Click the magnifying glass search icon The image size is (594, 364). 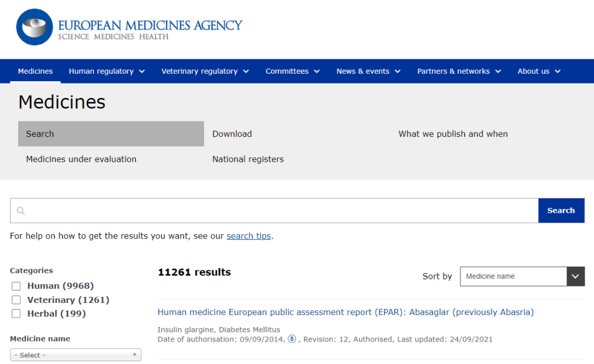[x=21, y=211]
